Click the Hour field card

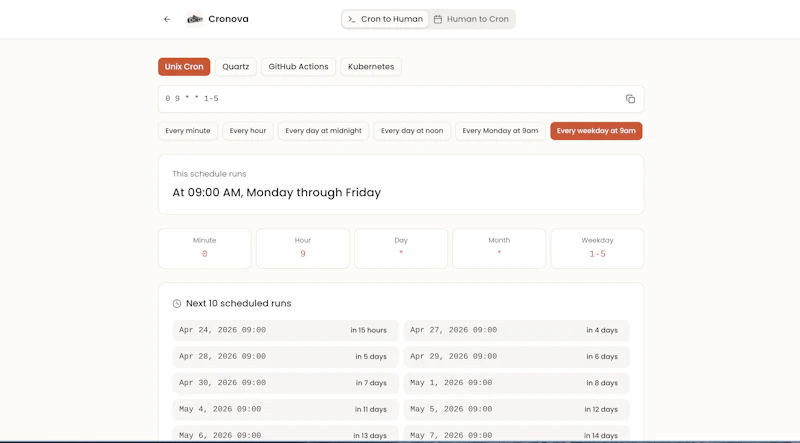[x=303, y=249]
